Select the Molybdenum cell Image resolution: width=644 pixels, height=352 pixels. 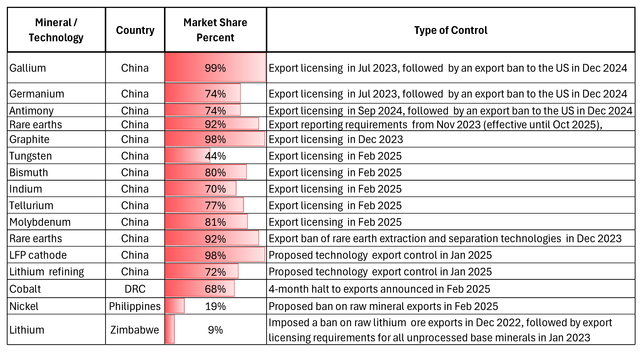point(40,222)
